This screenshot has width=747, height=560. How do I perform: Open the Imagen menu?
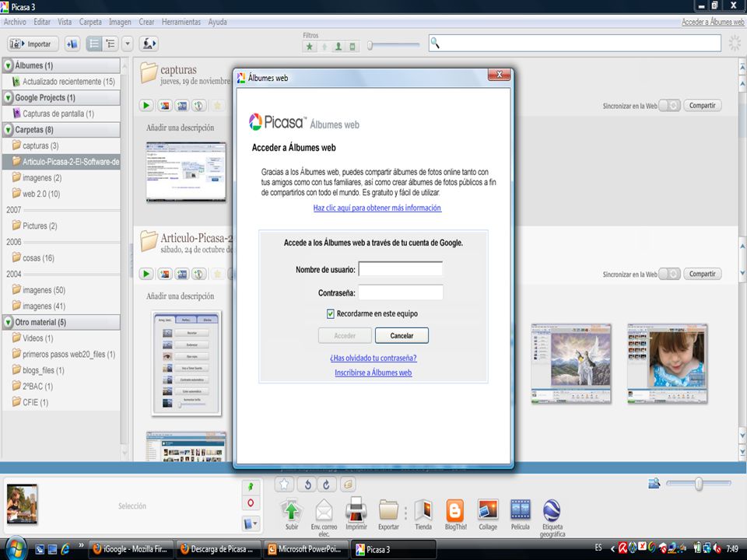[x=120, y=22]
